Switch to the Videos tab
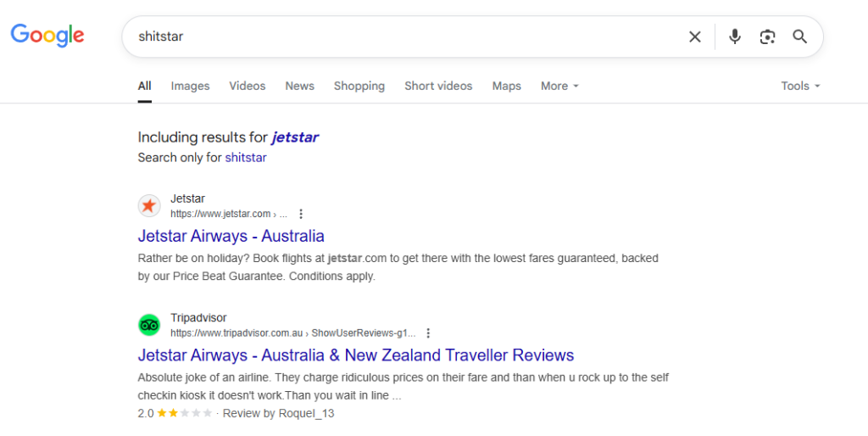 coord(247,86)
